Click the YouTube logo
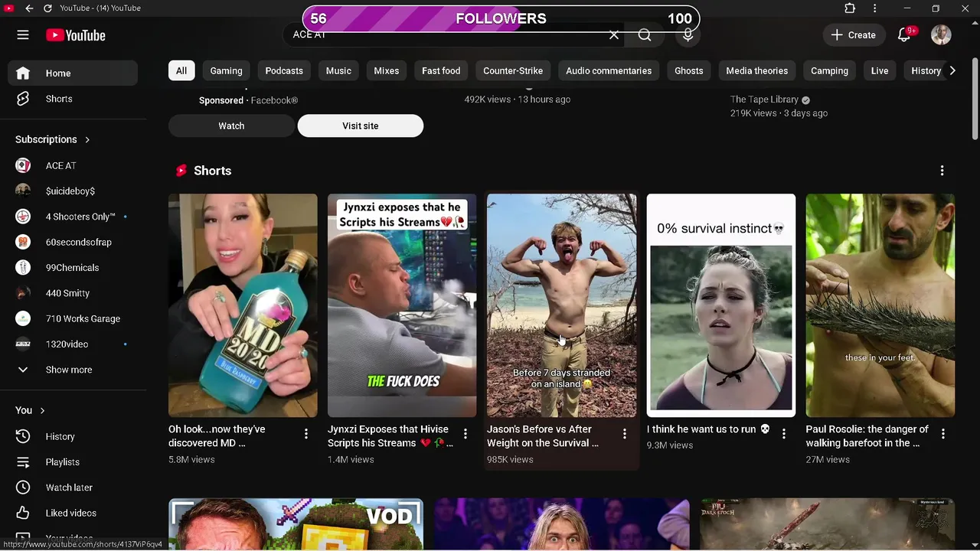 75,35
